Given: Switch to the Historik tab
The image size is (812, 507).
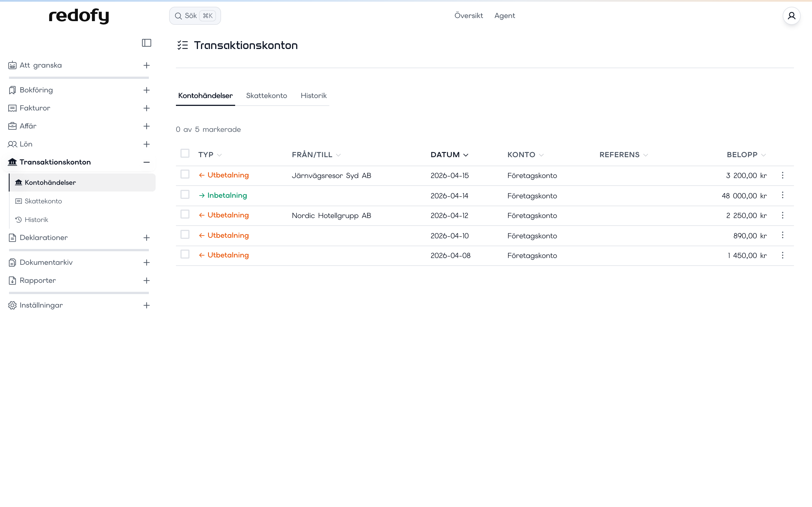Looking at the screenshot, I should [314, 96].
